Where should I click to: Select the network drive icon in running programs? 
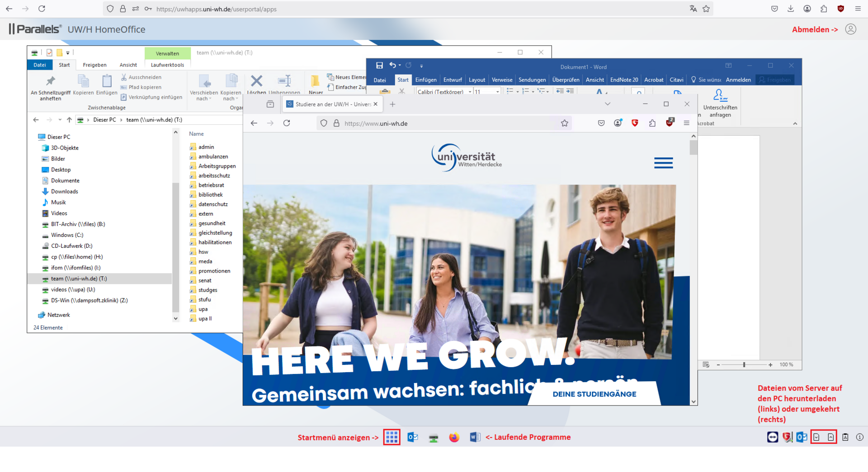[x=434, y=438]
